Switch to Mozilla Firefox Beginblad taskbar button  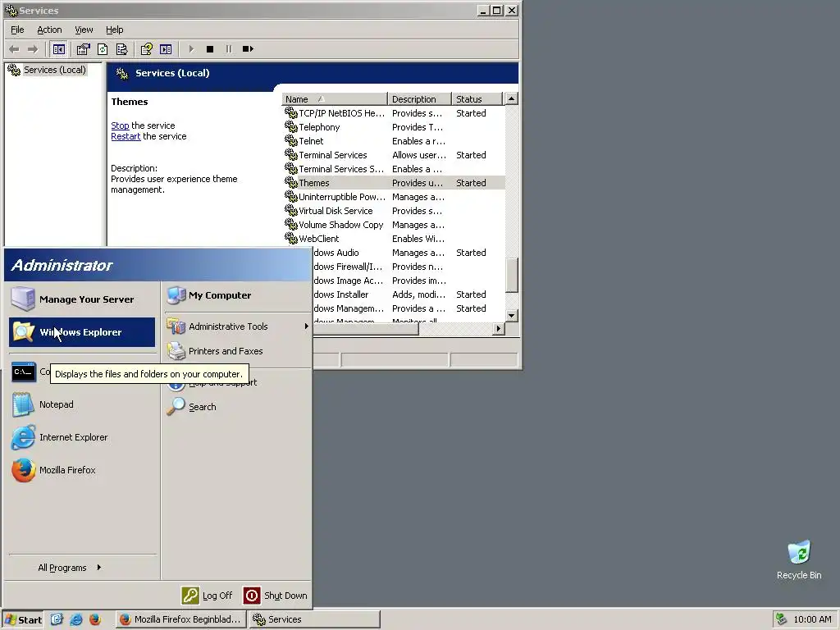pyautogui.click(x=180, y=619)
